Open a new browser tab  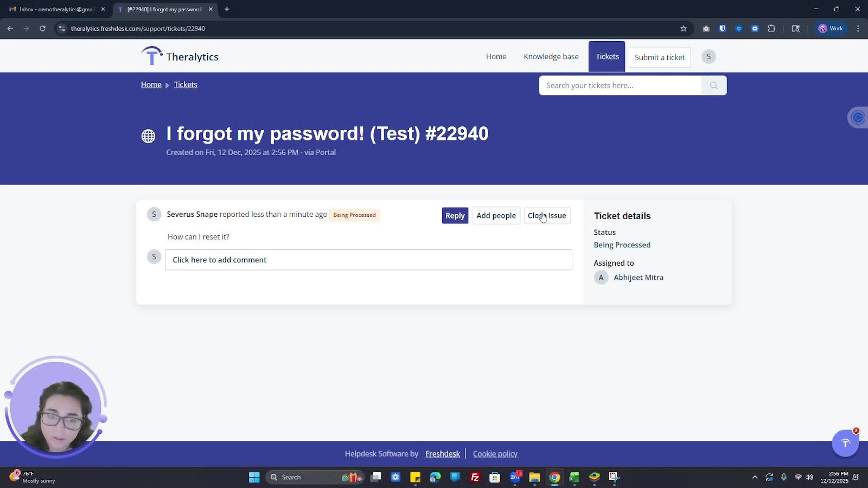click(x=227, y=9)
